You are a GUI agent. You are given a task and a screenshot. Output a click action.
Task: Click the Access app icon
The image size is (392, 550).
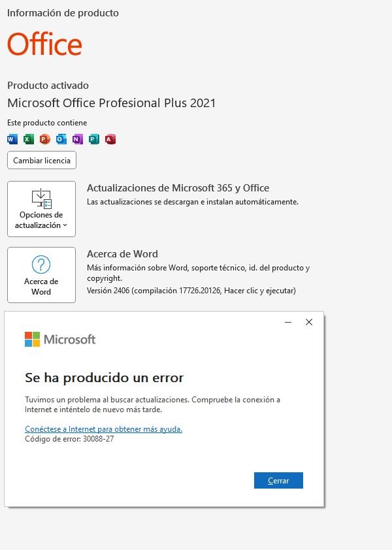click(x=110, y=139)
